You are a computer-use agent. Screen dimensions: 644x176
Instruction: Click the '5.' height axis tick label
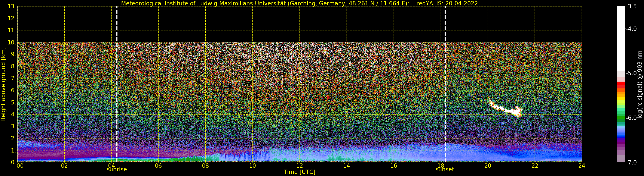[13, 102]
